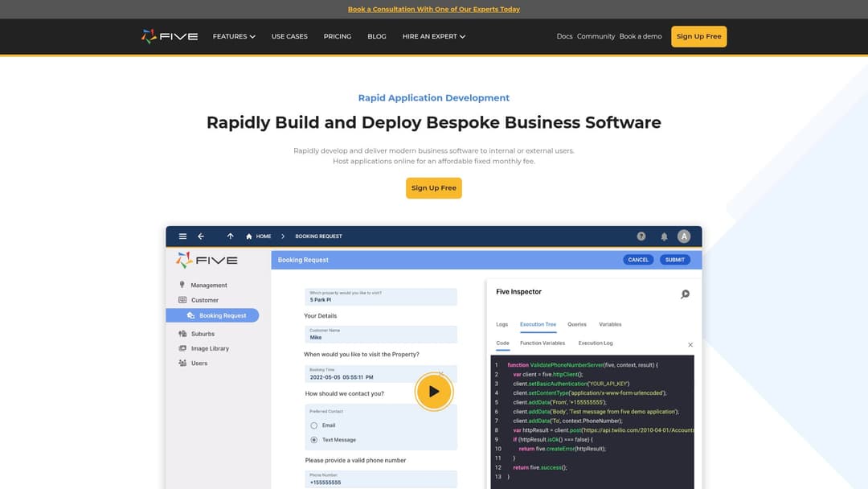
Task: Click the Booking Time field
Action: click(381, 374)
